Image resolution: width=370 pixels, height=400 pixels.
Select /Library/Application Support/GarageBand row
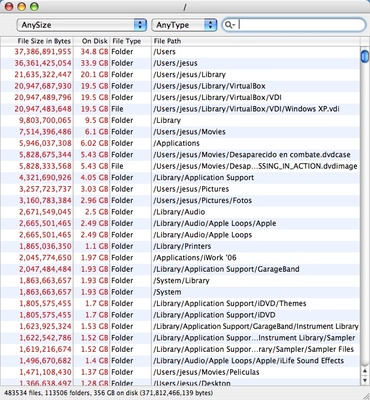click(180, 269)
